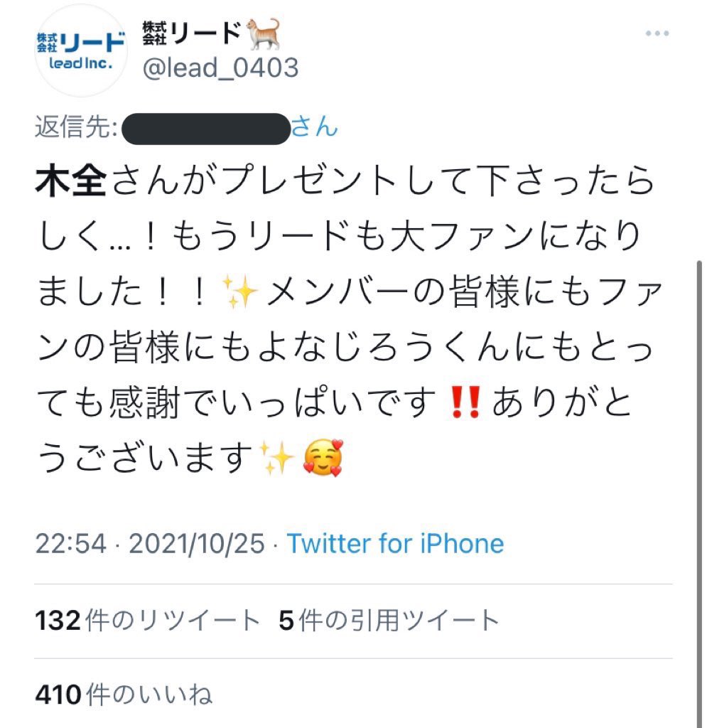707x728 pixels.
Task: Tap the bold 木全 text in the tweet
Action: point(71,181)
